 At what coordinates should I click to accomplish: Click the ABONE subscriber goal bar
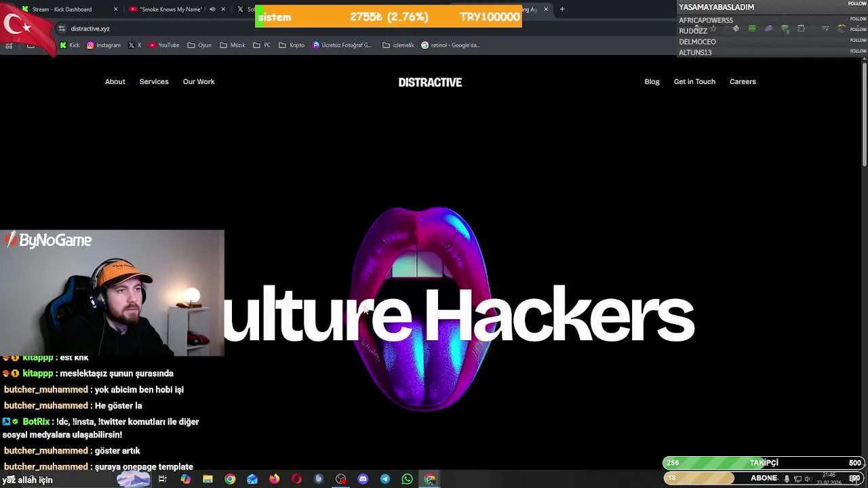[x=763, y=478]
